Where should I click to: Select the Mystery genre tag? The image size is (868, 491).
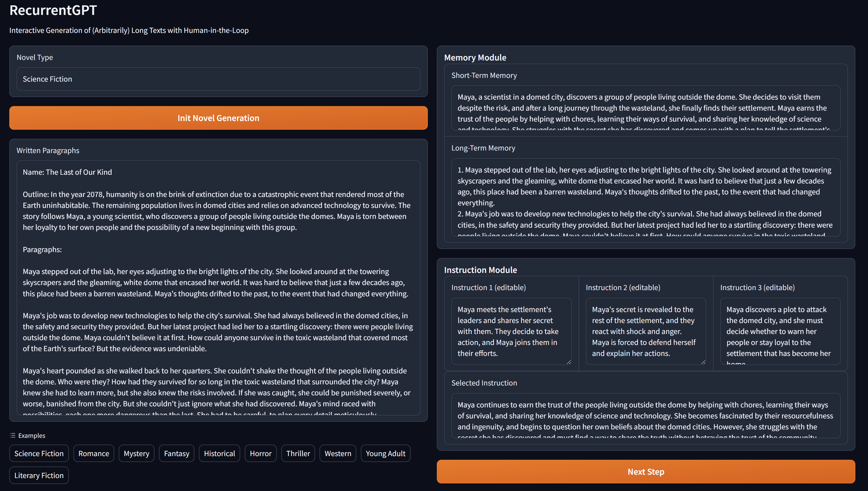[x=136, y=453]
